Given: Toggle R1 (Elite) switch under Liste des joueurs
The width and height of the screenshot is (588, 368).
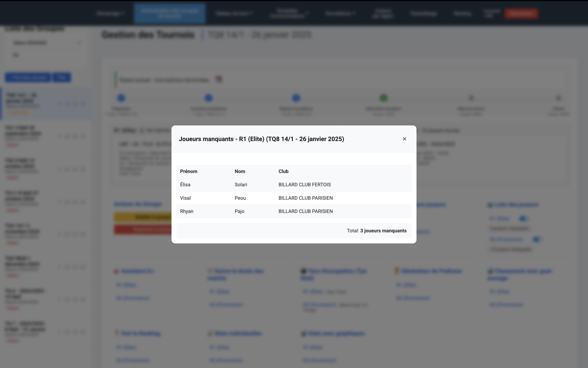Looking at the screenshot, I should click(524, 219).
